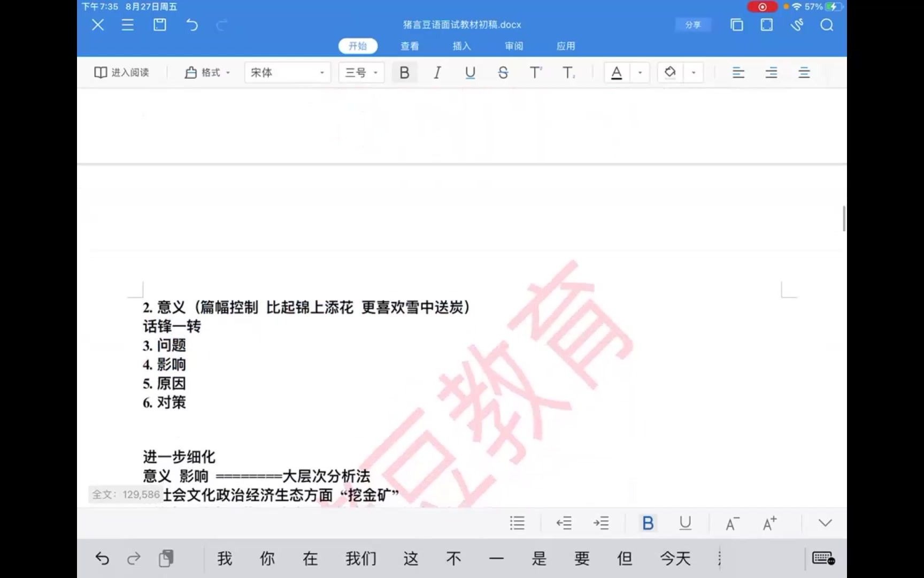Open the multi-window documents icon

pos(737,25)
